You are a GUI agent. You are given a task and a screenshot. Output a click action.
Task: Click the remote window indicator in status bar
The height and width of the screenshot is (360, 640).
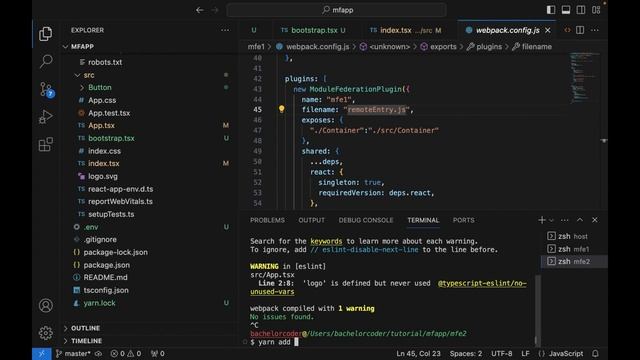pyautogui.click(x=42, y=353)
